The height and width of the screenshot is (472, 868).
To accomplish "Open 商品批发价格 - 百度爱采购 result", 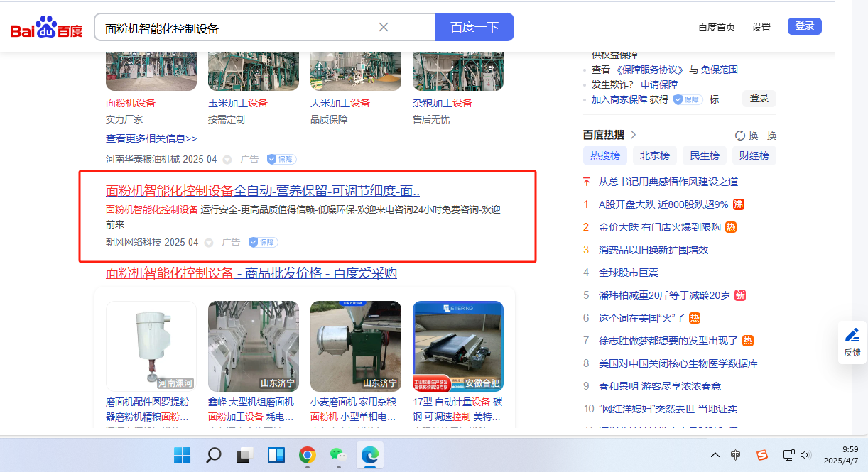I will coord(251,273).
